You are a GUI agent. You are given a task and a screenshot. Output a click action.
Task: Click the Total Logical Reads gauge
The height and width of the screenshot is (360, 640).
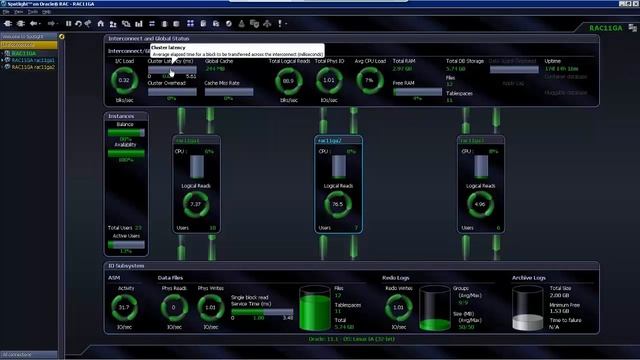289,81
